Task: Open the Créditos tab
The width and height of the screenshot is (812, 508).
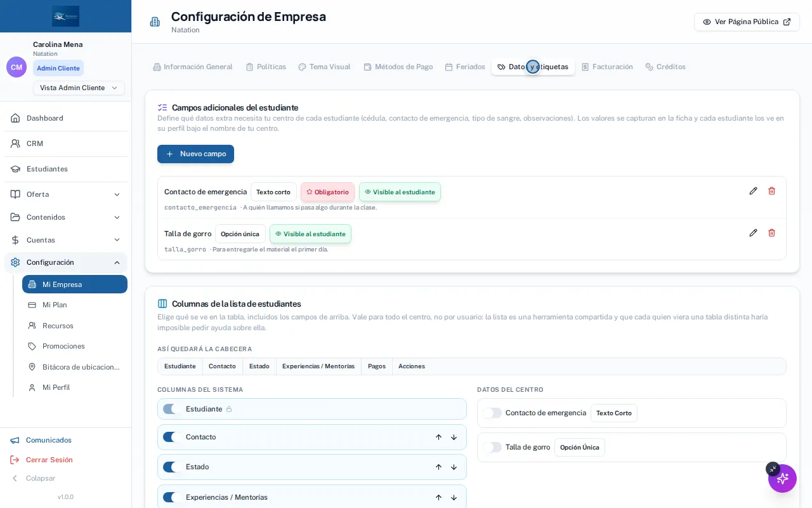Action: 665,67
